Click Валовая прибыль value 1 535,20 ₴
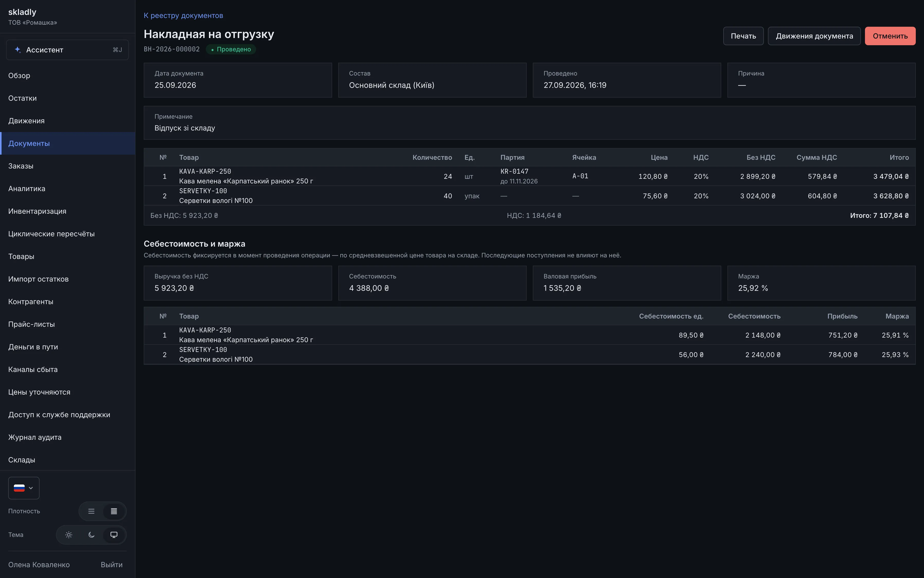This screenshot has width=924, height=578. point(562,288)
